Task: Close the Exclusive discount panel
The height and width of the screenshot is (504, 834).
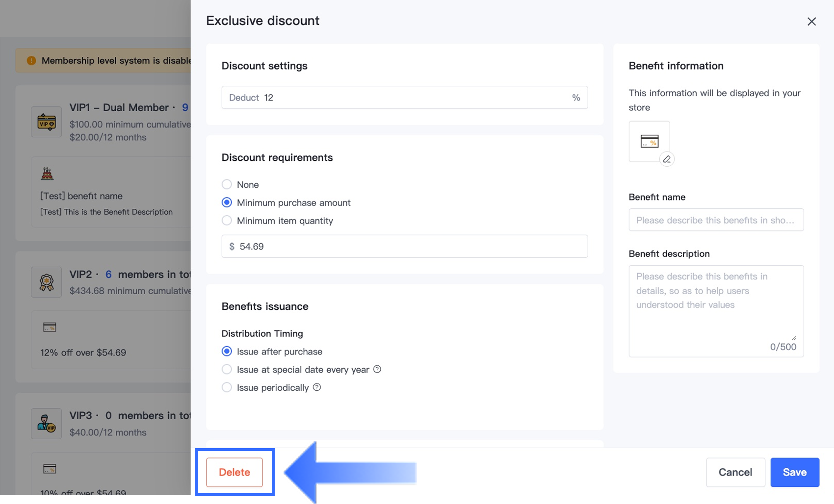Action: [x=811, y=22]
